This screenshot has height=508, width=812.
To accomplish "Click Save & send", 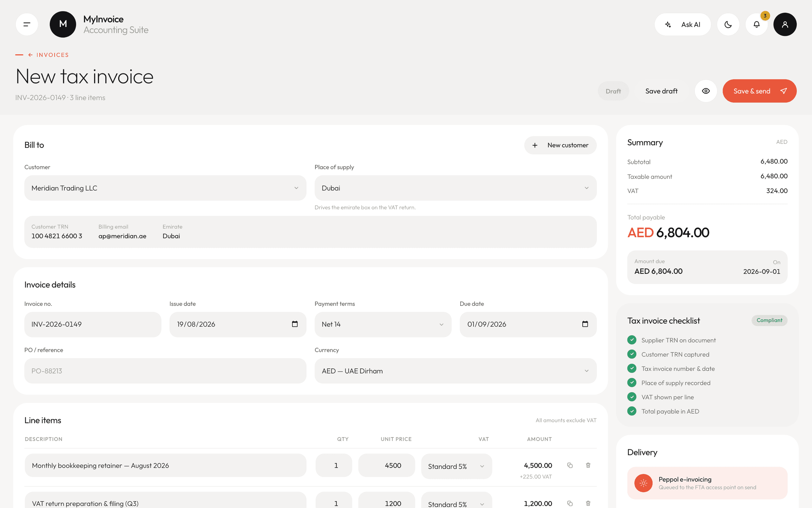I will 759,91.
